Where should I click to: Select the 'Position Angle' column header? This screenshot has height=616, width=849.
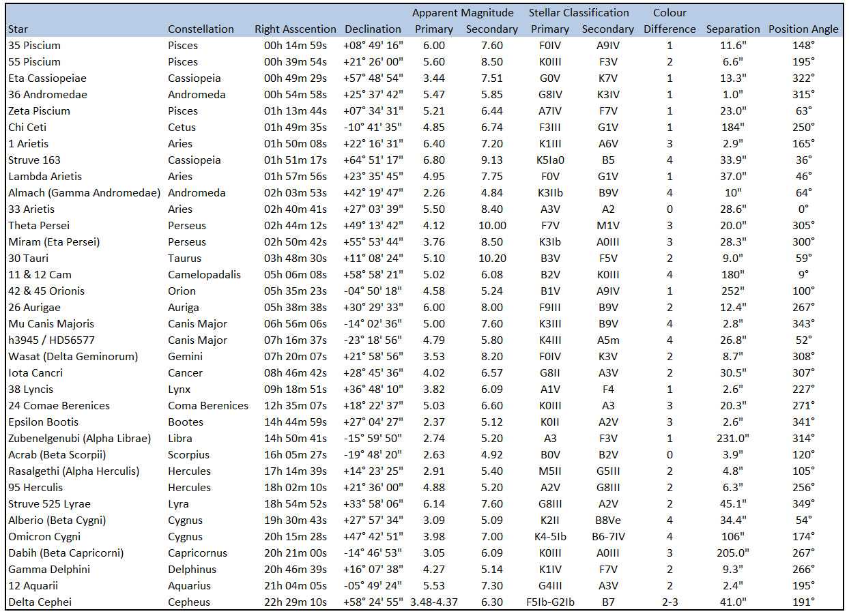tap(803, 29)
